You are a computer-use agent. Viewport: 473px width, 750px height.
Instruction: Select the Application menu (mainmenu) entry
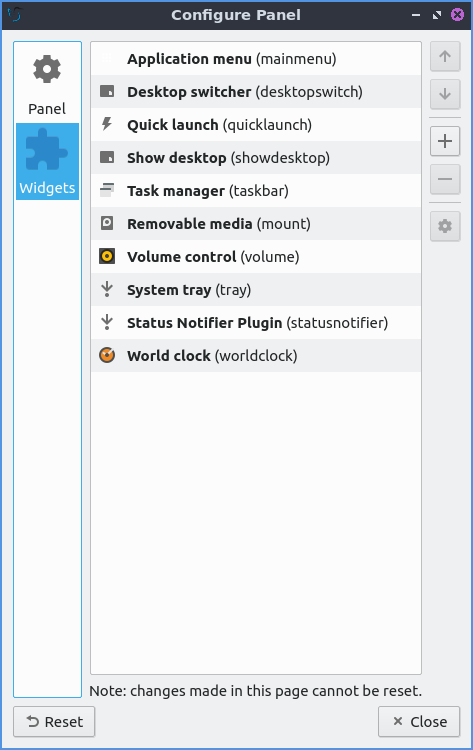tap(256, 59)
